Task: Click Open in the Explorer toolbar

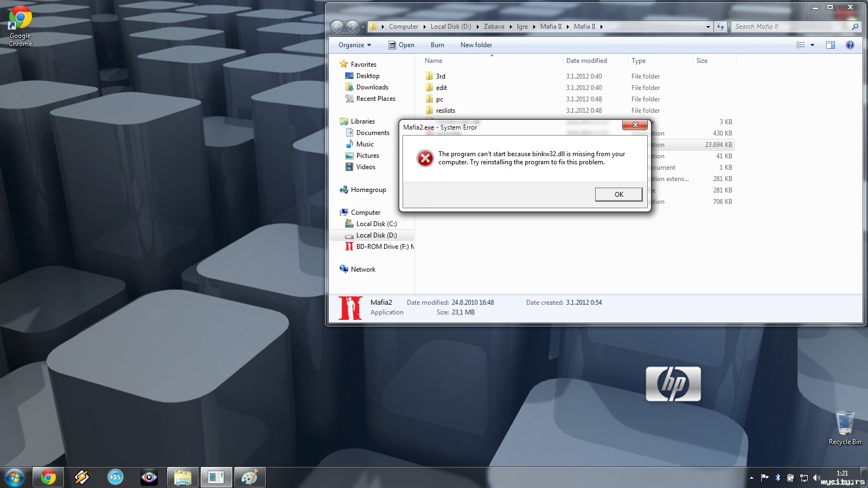Action: 401,45
